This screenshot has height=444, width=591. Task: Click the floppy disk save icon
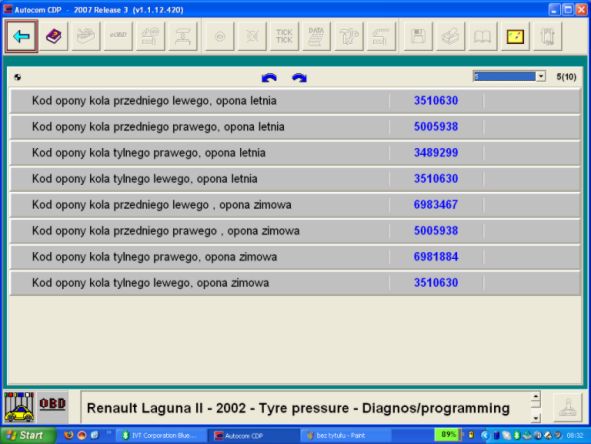coord(418,36)
